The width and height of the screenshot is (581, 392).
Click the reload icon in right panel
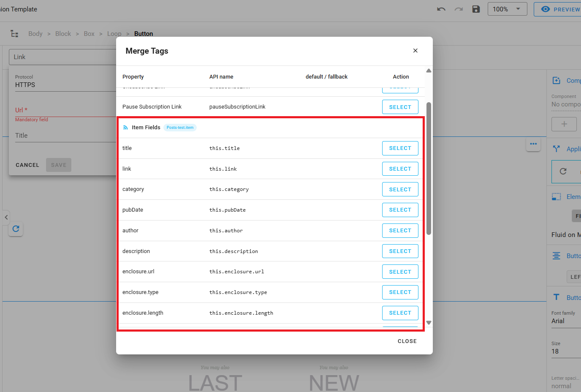click(x=563, y=171)
